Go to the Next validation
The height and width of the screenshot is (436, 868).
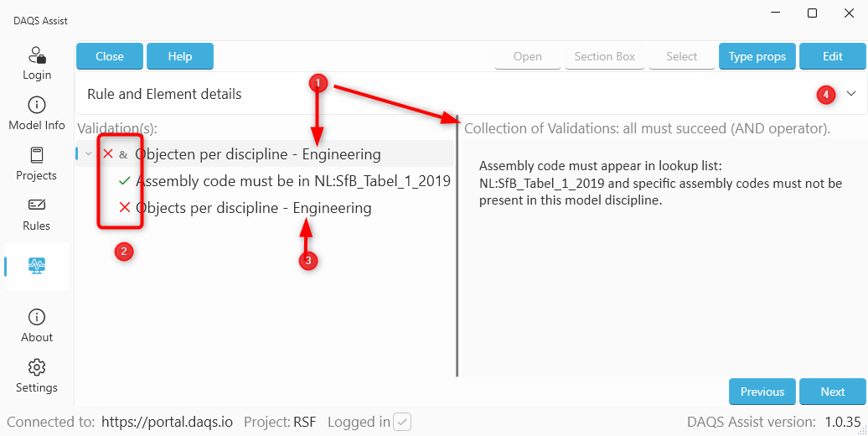pyautogui.click(x=832, y=392)
